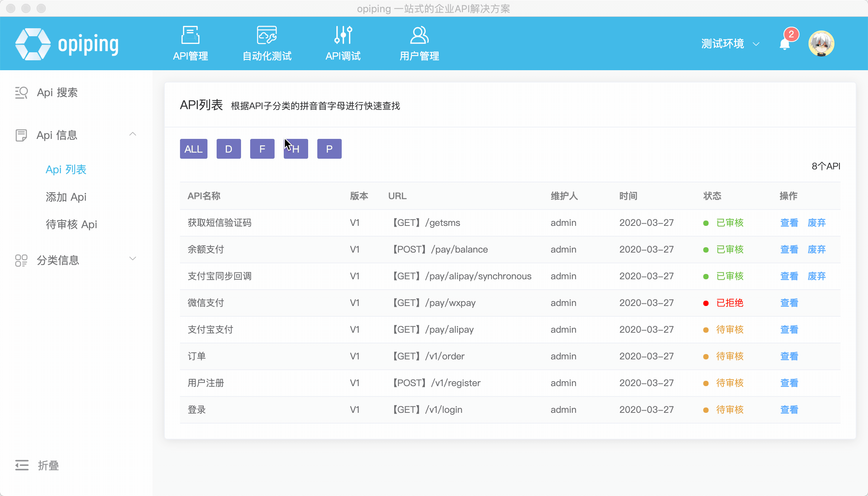Image resolution: width=868 pixels, height=496 pixels.
Task: Click the notification bell showing 2 alerts
Action: click(x=786, y=44)
